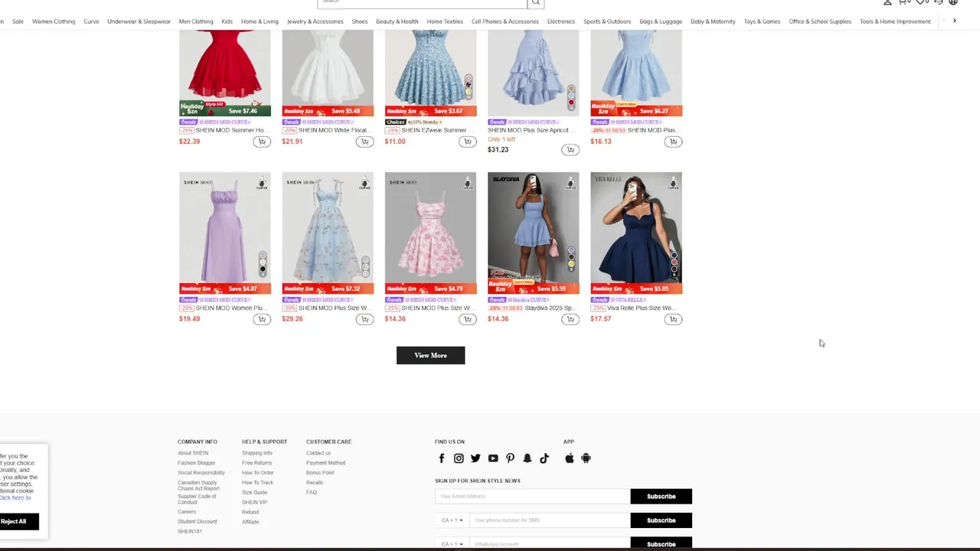The width and height of the screenshot is (980, 551).
Task: Open Viva Relle navy dress image
Action: pos(635,233)
